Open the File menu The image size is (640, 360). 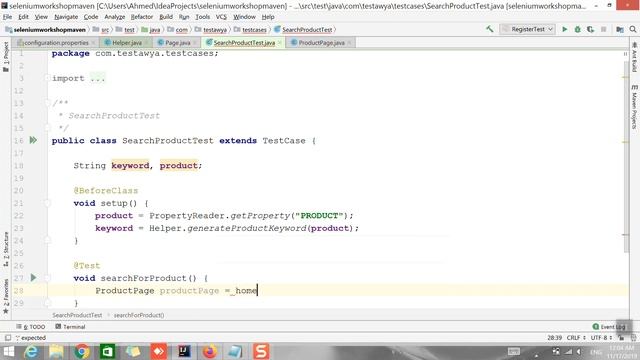pyautogui.click(x=7, y=17)
